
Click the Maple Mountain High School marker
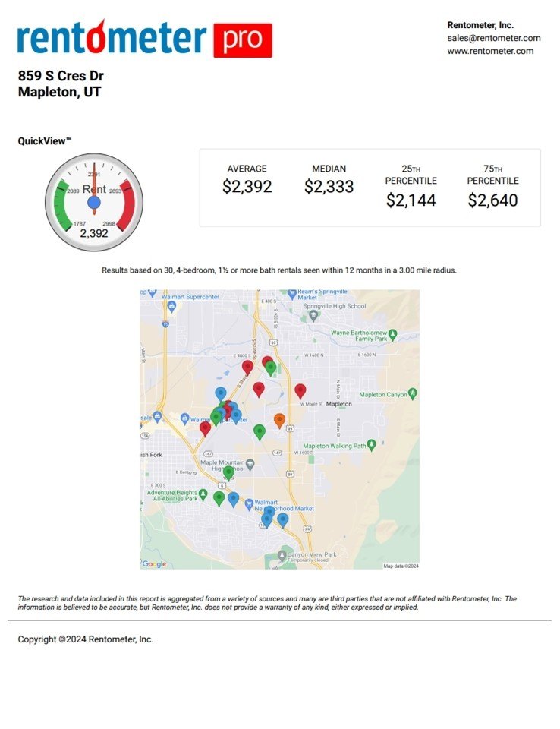tap(250, 462)
